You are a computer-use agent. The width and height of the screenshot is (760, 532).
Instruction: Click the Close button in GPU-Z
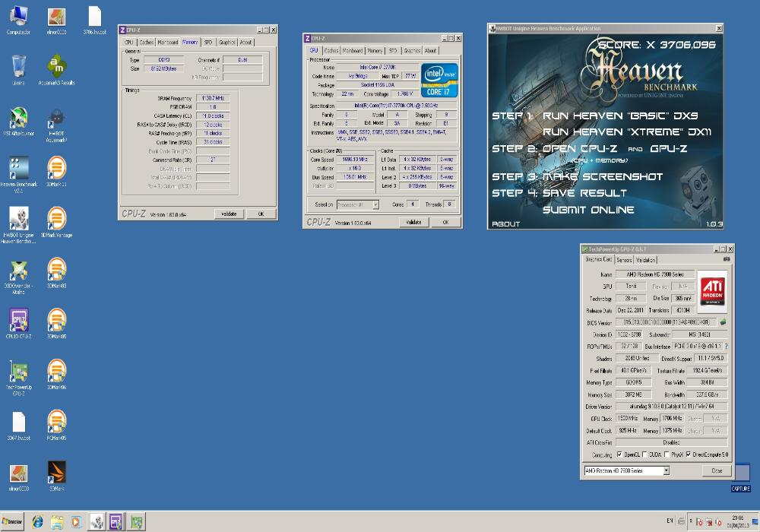[x=717, y=470]
